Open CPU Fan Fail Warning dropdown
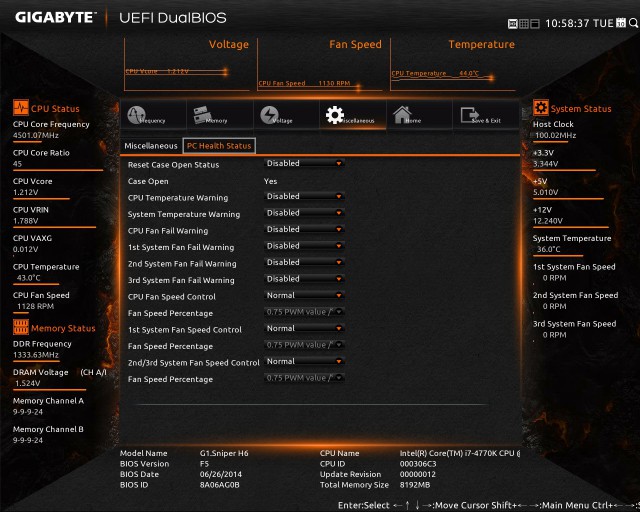This screenshot has width=640, height=512. (x=304, y=229)
